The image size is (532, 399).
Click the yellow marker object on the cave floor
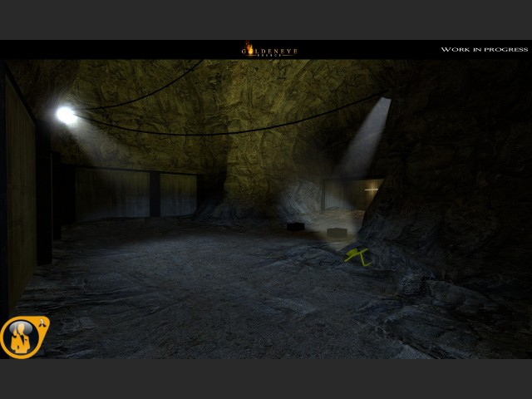pos(357,257)
